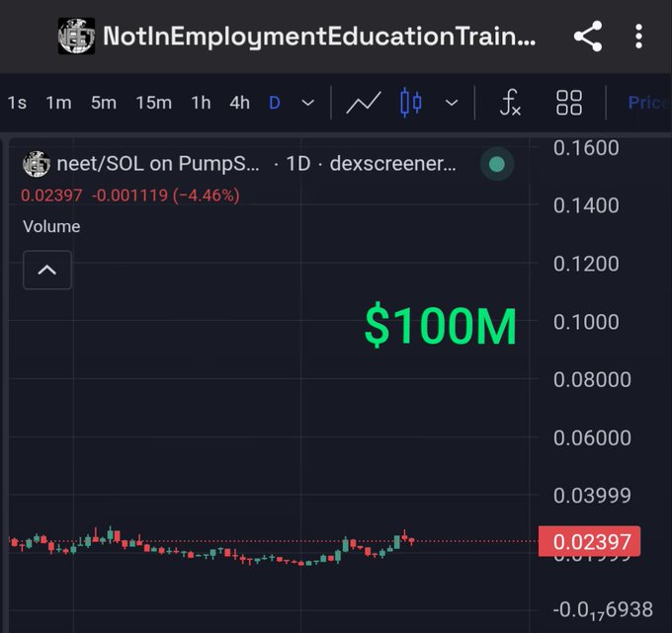
Task: Tap the NEET token logo in header
Action: (x=76, y=36)
